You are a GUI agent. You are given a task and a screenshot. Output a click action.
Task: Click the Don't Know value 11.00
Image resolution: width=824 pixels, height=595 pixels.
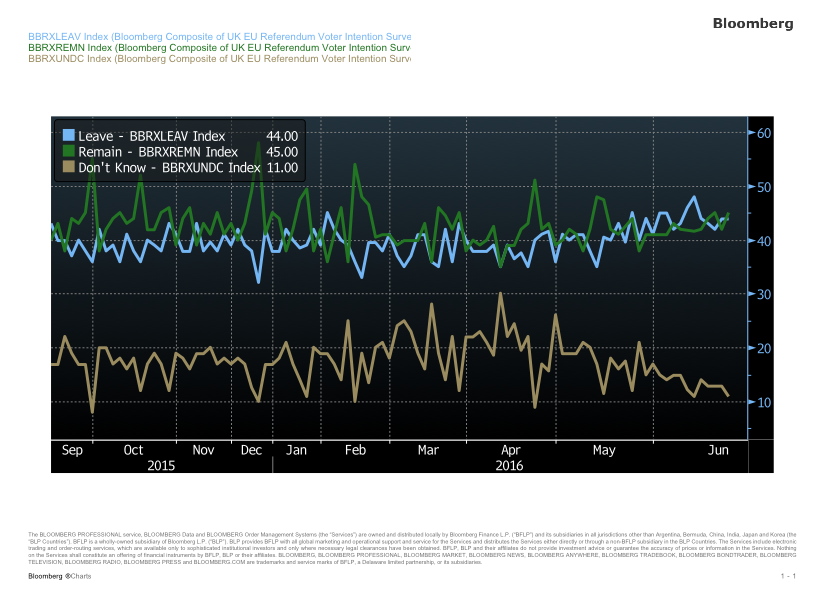point(282,168)
